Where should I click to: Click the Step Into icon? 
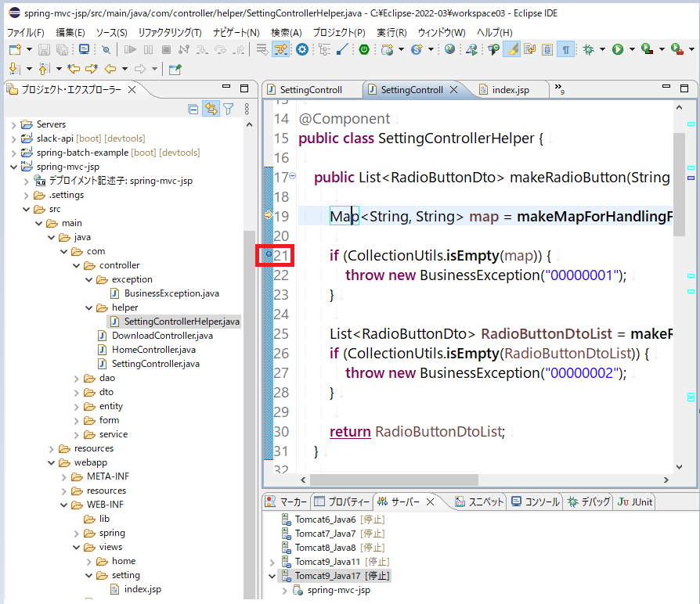202,49
